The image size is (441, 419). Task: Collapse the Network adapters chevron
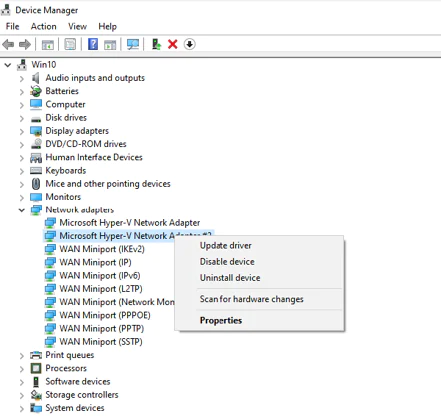(22, 210)
